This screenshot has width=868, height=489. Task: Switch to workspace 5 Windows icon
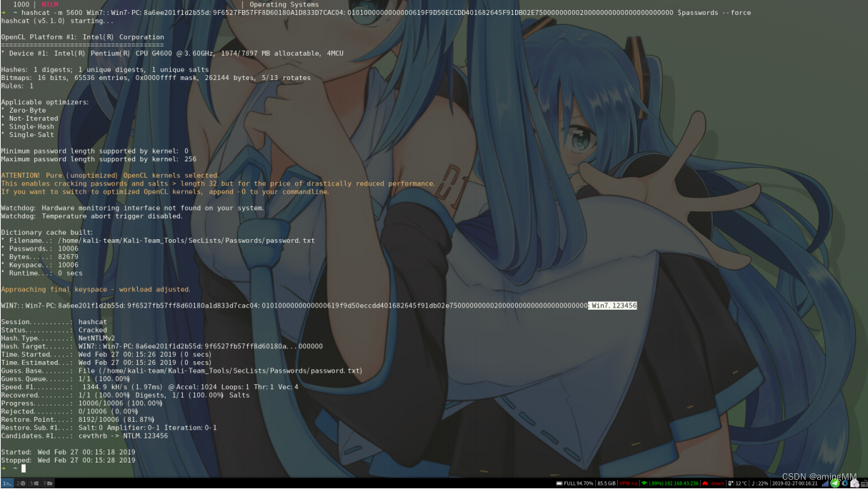(x=35, y=483)
